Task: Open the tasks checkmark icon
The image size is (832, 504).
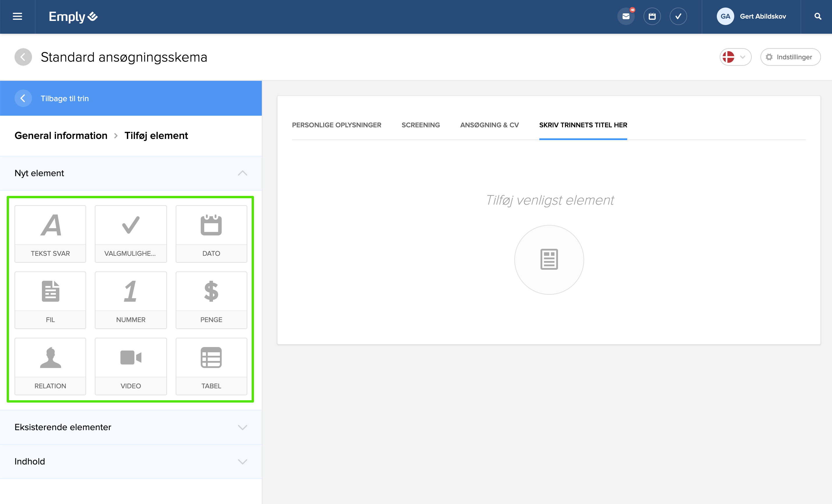Action: 678,16
